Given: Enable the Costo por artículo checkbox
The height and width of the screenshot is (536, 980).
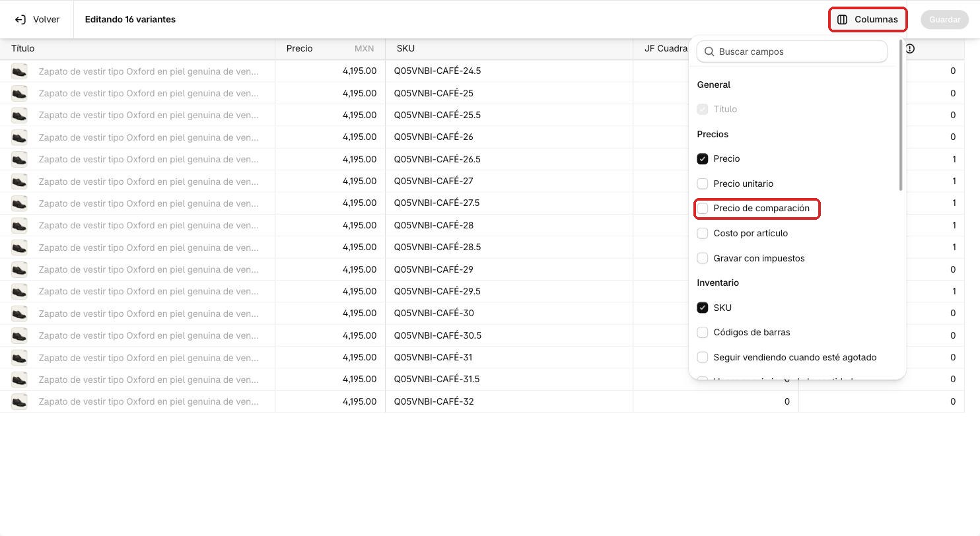Looking at the screenshot, I should point(703,233).
